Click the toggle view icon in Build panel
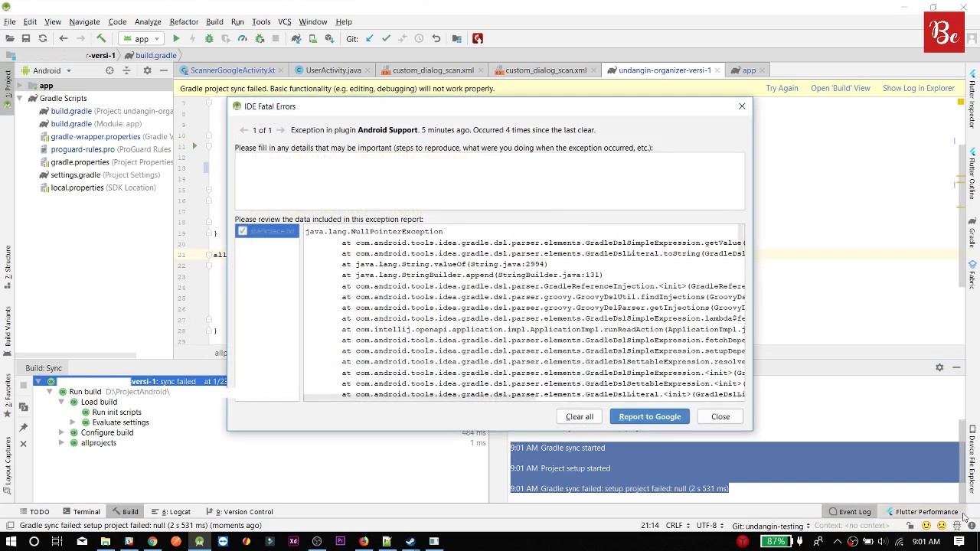The height and width of the screenshot is (551, 980). coord(23,407)
